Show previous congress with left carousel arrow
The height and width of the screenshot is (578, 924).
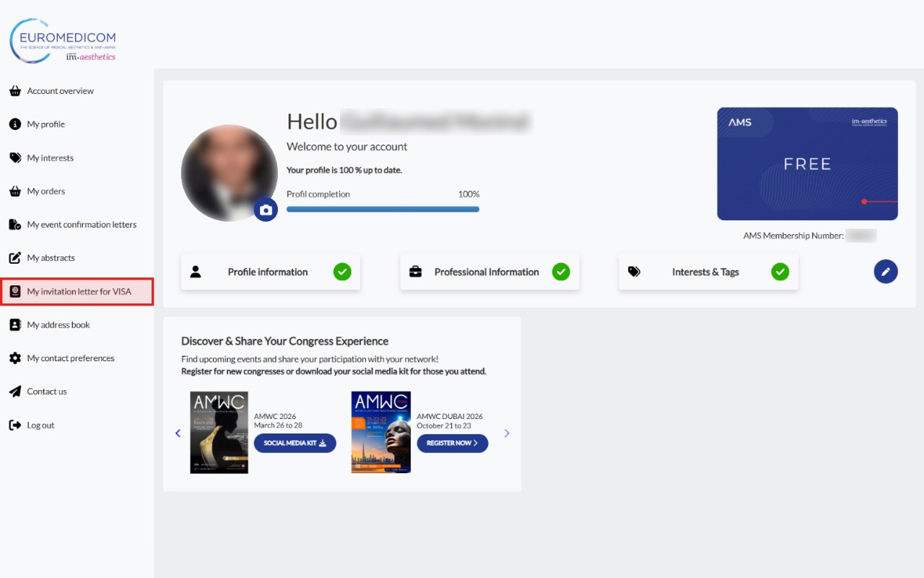tap(178, 433)
